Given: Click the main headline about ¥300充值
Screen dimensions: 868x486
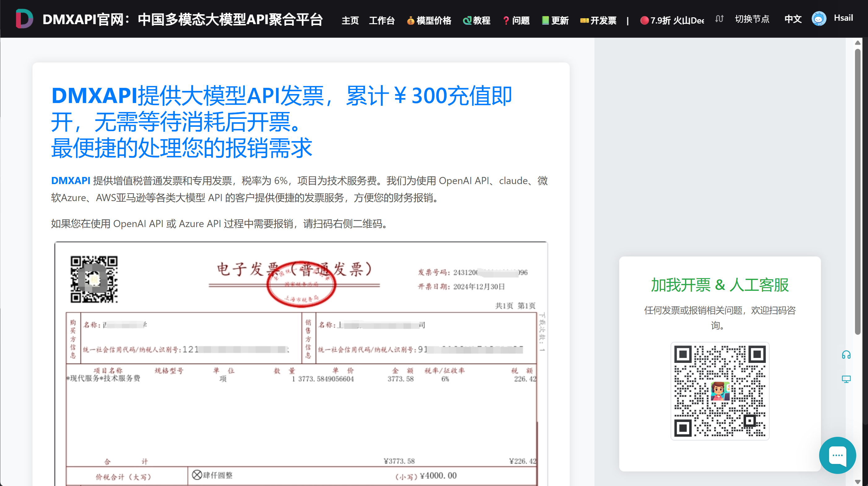Looking at the screenshot, I should [x=281, y=121].
